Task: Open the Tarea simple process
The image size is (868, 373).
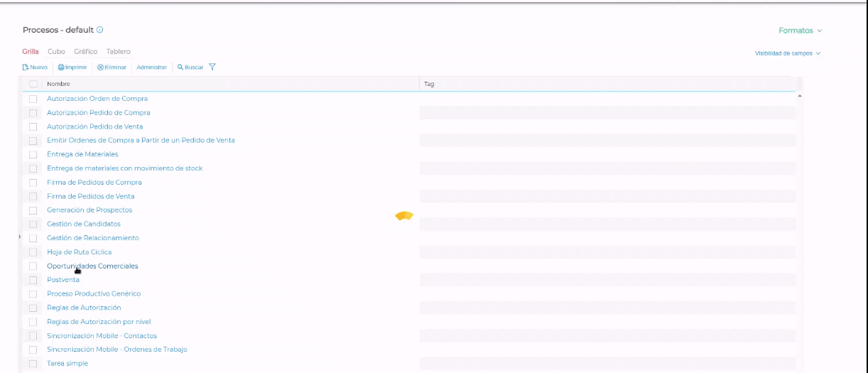Action: coord(67,364)
